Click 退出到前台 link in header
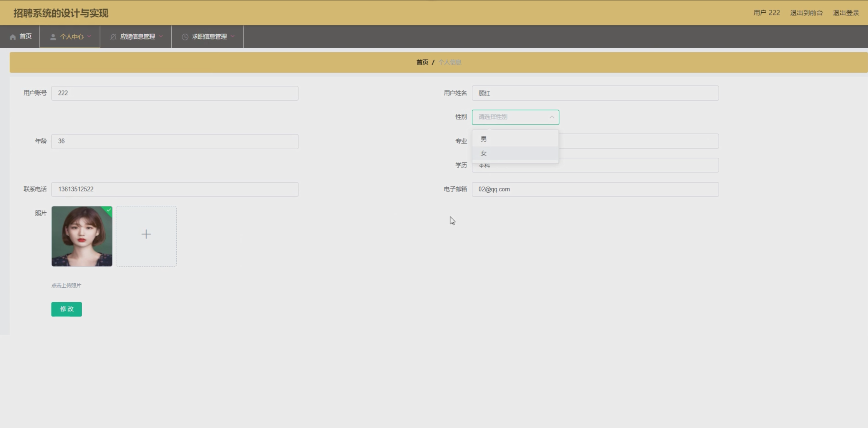The image size is (868, 428). pos(806,13)
